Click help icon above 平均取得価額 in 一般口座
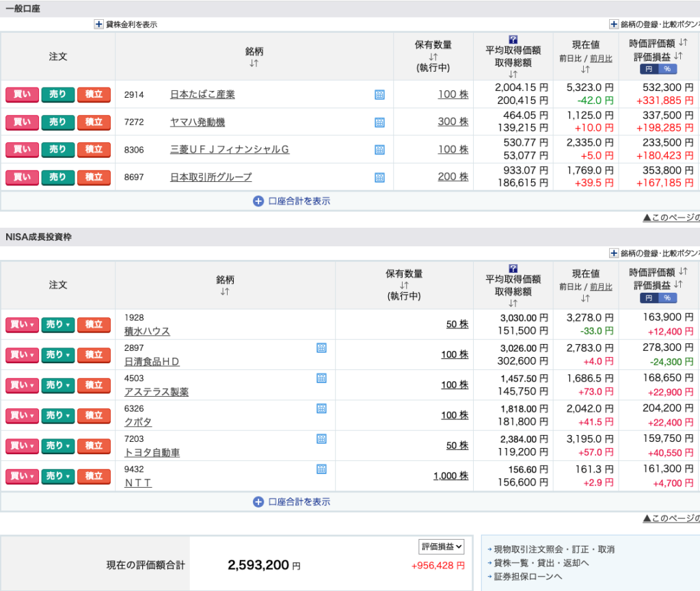 coord(513,39)
